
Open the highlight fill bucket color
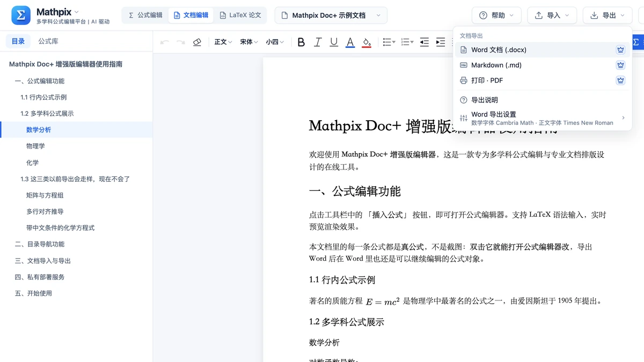tap(367, 42)
